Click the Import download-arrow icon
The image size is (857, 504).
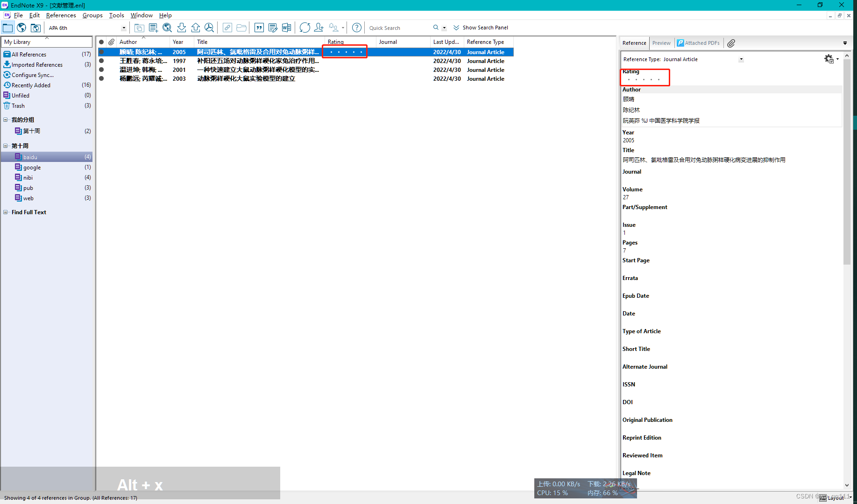point(182,28)
